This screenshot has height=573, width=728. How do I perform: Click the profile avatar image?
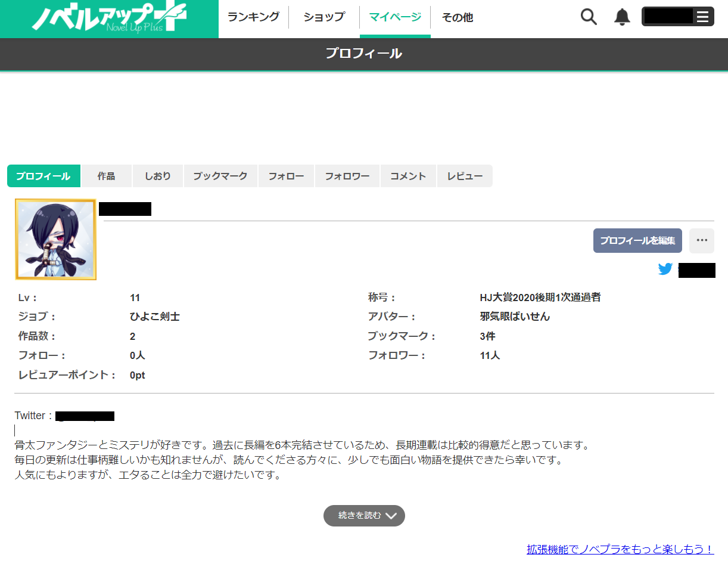(55, 239)
